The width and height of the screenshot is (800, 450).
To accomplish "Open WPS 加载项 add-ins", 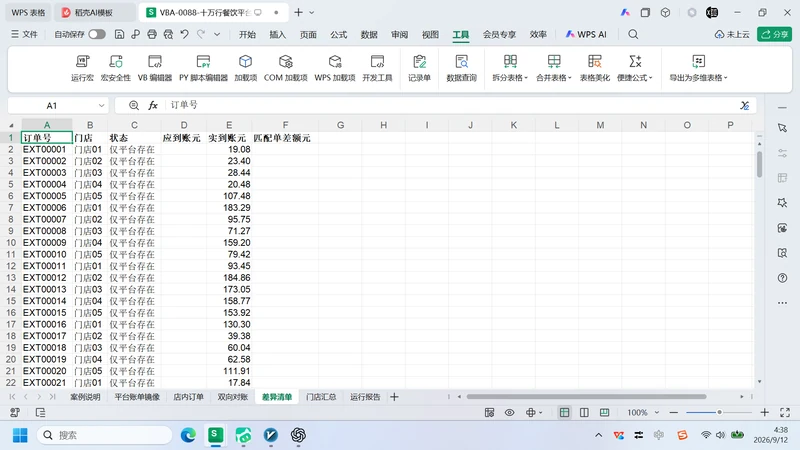I will 335,68.
